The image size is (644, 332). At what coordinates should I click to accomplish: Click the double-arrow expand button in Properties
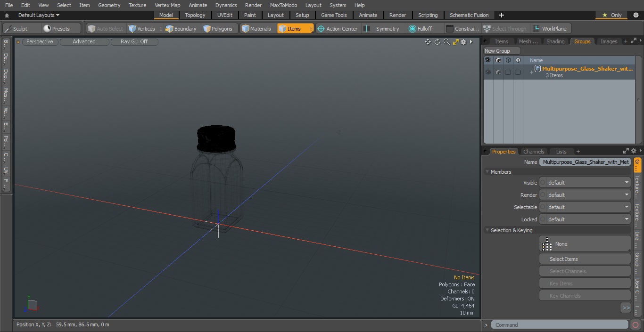(x=626, y=308)
